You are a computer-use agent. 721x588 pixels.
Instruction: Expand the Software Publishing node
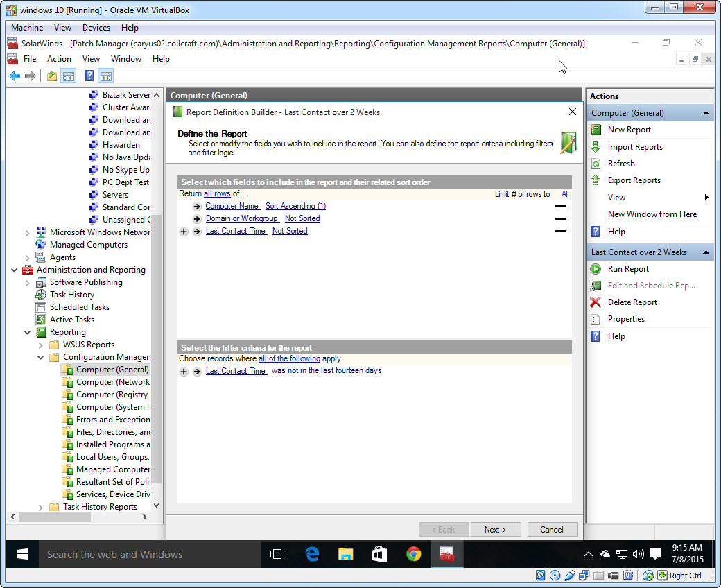pos(28,283)
